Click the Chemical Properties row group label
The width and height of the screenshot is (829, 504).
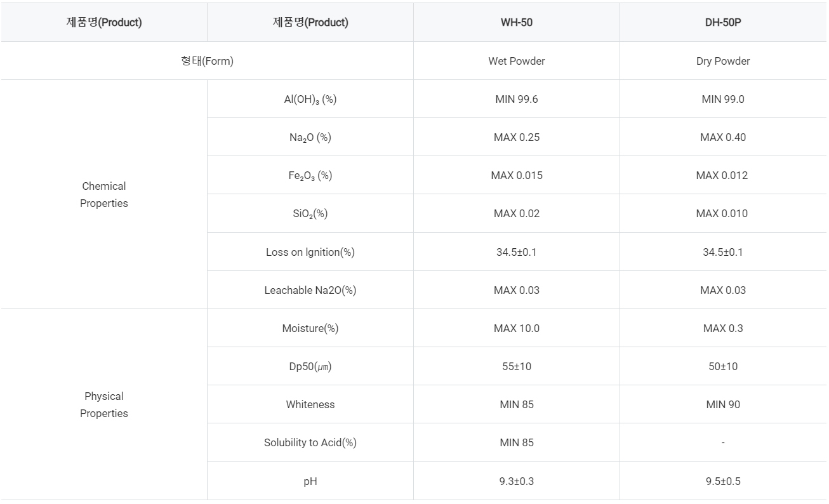click(104, 194)
